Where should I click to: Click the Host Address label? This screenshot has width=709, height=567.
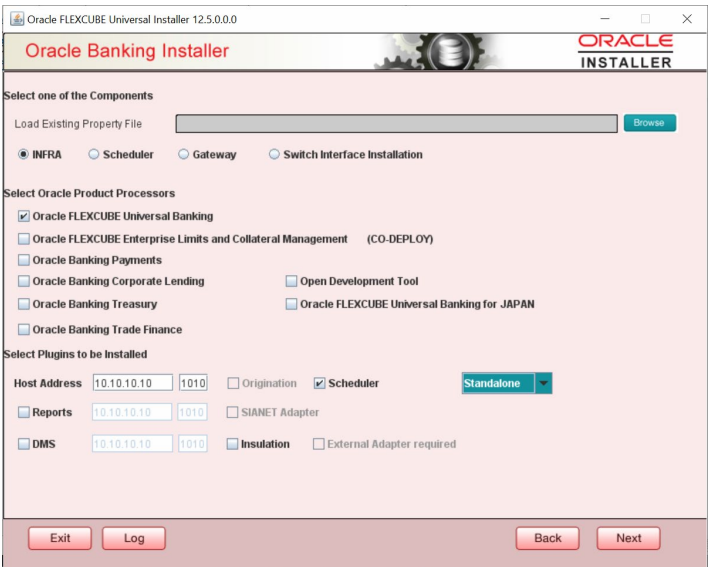(48, 383)
